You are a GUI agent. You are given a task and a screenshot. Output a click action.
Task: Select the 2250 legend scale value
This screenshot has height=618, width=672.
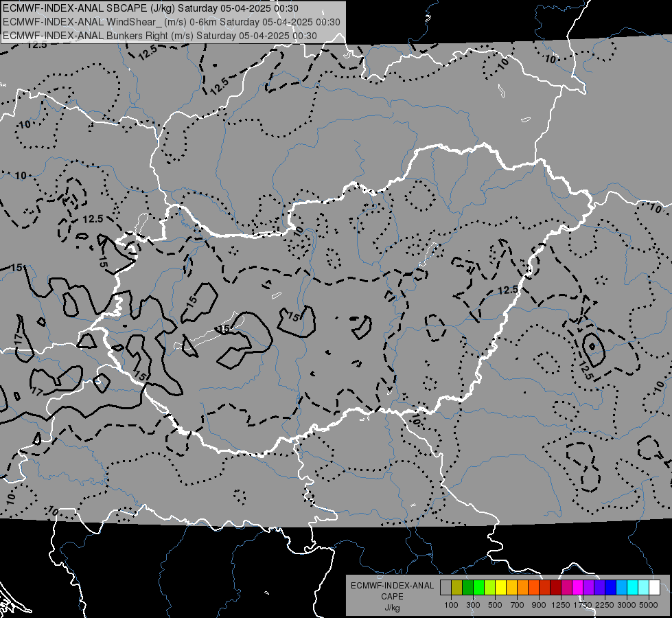tap(605, 605)
